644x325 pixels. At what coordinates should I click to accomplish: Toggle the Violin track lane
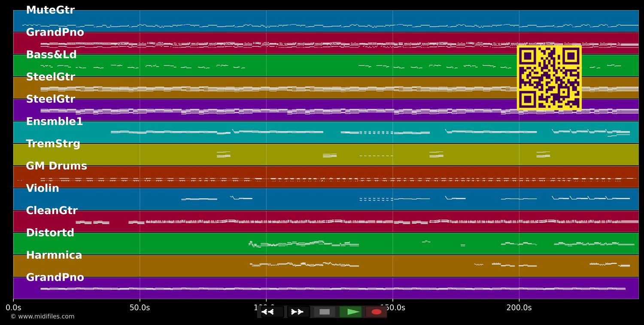[43, 188]
